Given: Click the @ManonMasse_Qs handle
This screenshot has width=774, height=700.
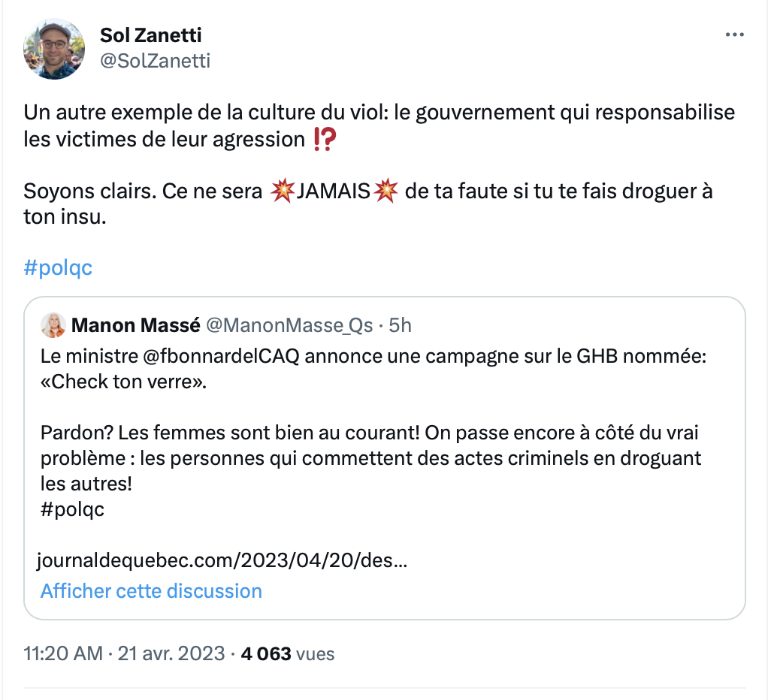Looking at the screenshot, I should pyautogui.click(x=289, y=325).
